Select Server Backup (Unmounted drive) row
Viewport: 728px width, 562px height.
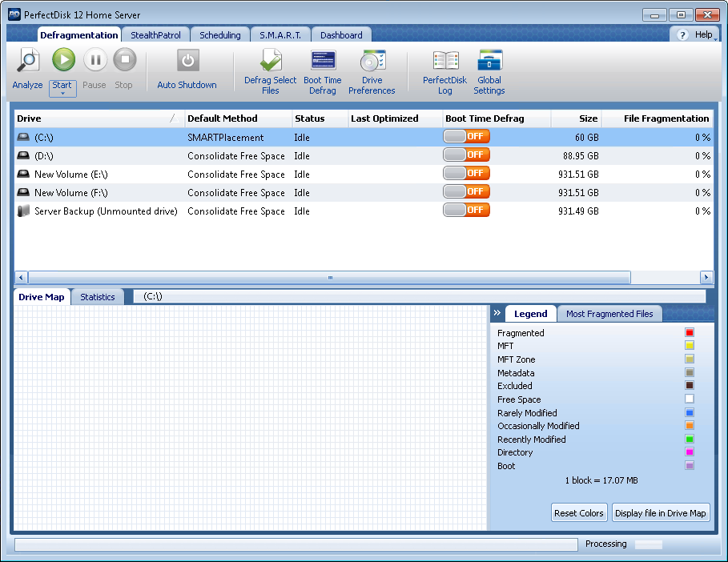[364, 211]
